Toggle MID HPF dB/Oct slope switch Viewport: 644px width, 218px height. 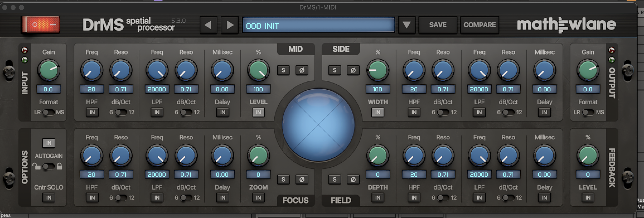point(121,112)
